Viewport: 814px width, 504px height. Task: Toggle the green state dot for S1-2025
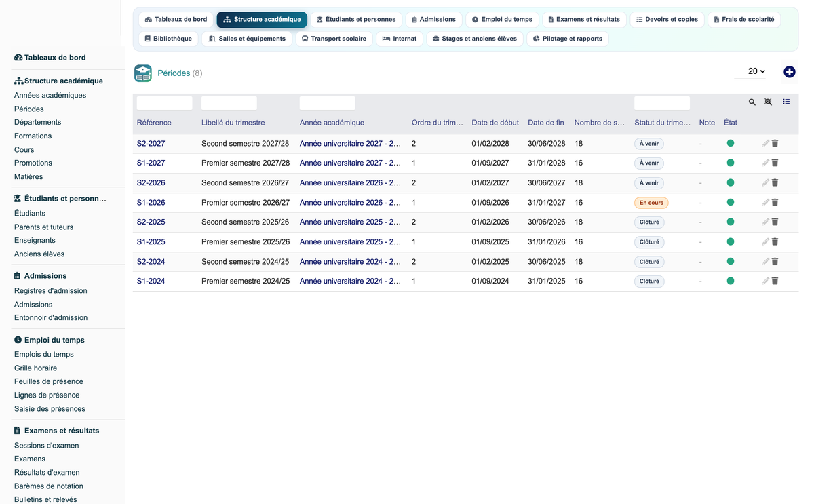click(x=731, y=241)
